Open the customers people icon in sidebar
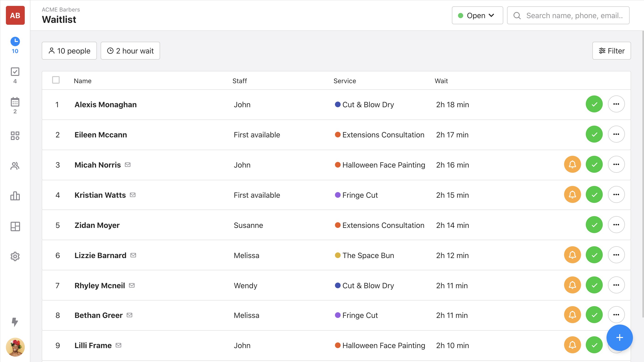The height and width of the screenshot is (362, 644). pos(15,166)
